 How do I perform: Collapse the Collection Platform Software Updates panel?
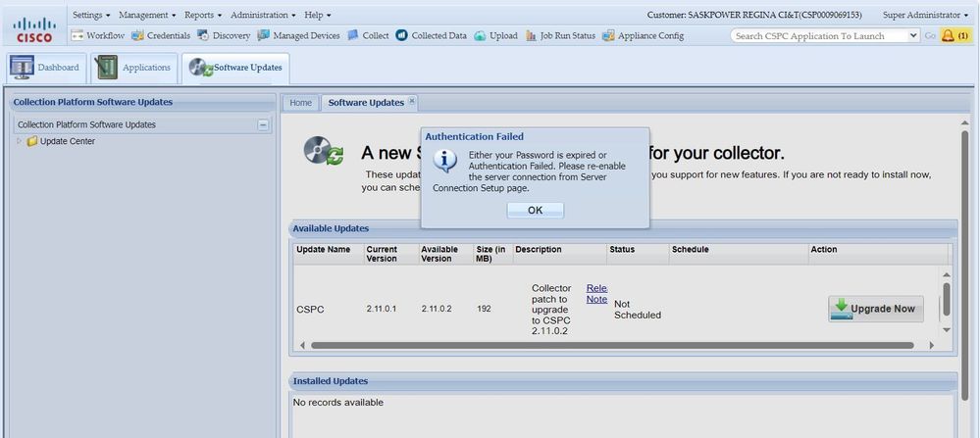point(263,124)
